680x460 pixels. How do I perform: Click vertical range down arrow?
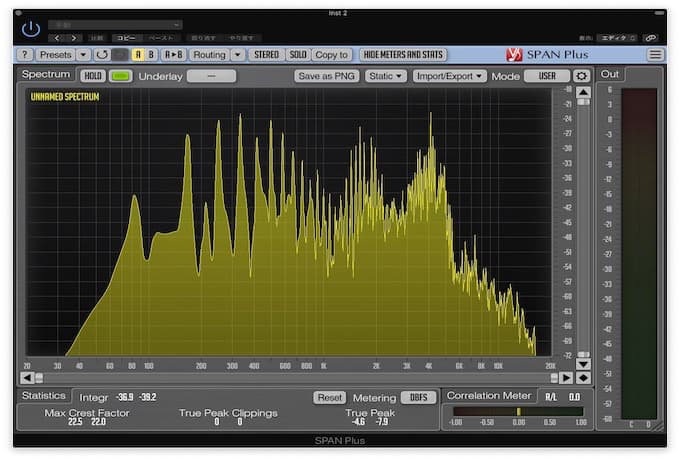(583, 364)
